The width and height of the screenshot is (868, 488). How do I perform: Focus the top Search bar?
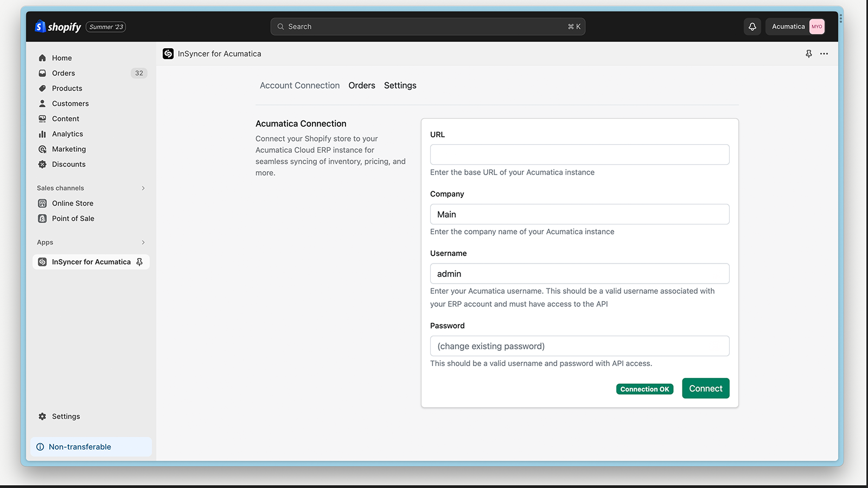point(428,27)
